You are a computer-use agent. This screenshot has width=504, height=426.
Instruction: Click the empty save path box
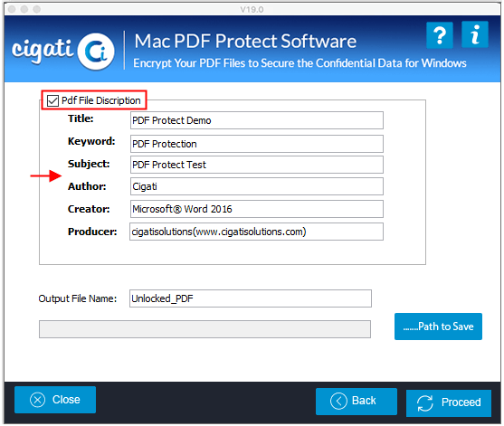(204, 329)
